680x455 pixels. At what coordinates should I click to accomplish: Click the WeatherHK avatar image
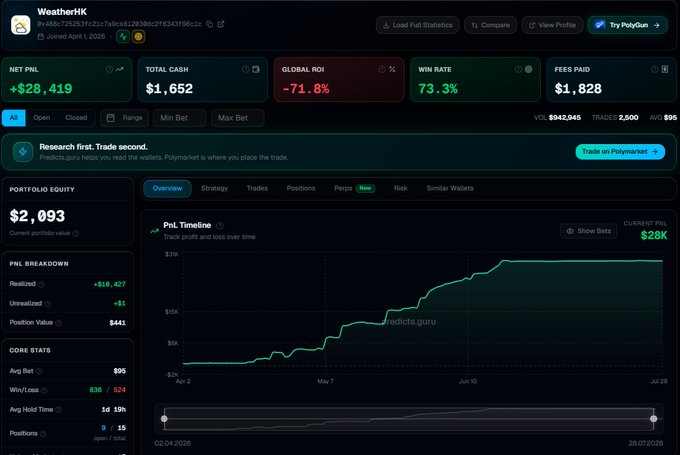click(20, 25)
